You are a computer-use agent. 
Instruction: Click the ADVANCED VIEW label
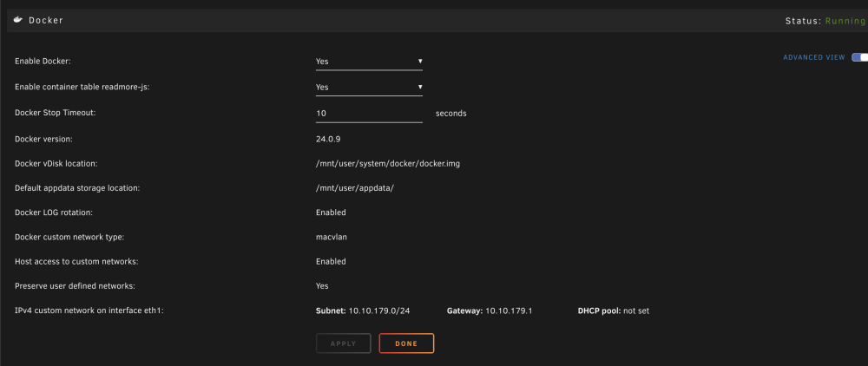coord(814,57)
